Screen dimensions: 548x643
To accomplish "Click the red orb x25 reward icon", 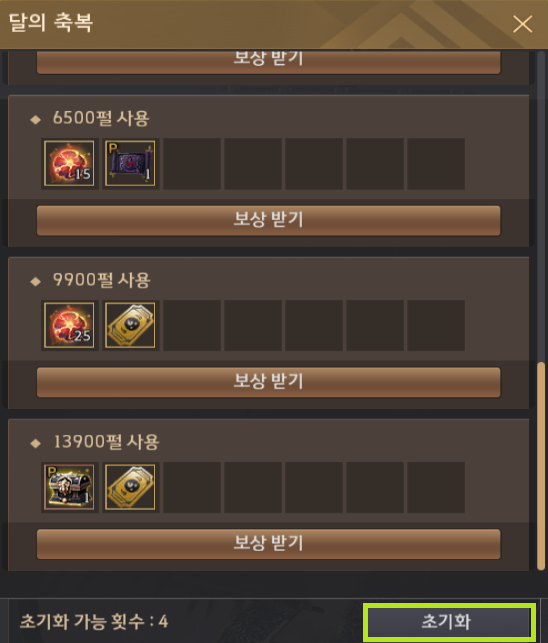I will pos(69,325).
